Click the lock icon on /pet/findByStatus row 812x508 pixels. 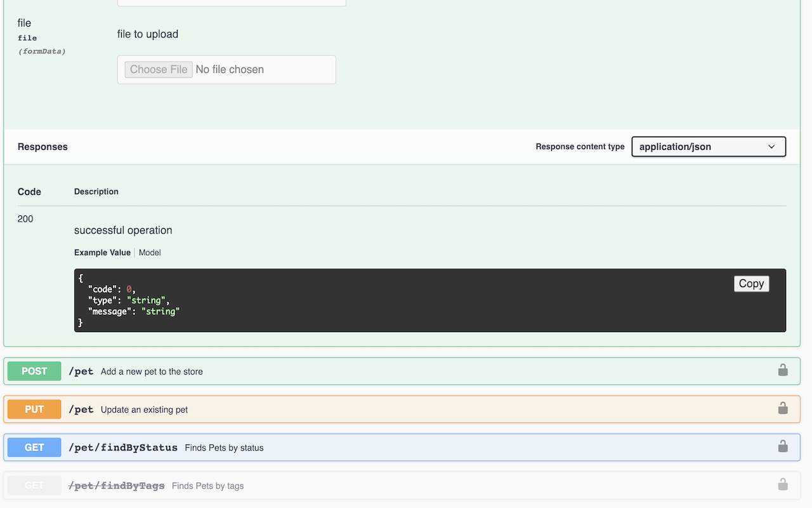(783, 446)
